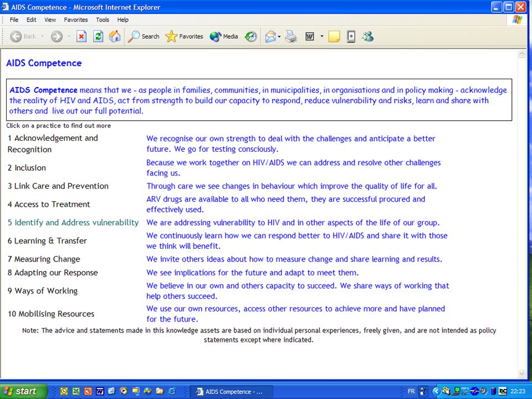This screenshot has height=399, width=532.
Task: Expand the Edit with Word dropdown arrow
Action: [321, 37]
